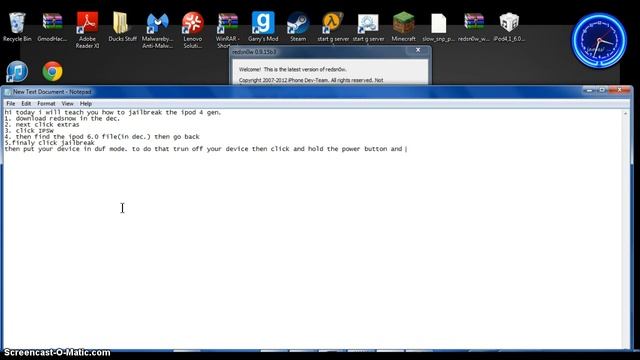This screenshot has width=640, height=360.
Task: Launch Google Chrome from desktop
Action: click(52, 71)
